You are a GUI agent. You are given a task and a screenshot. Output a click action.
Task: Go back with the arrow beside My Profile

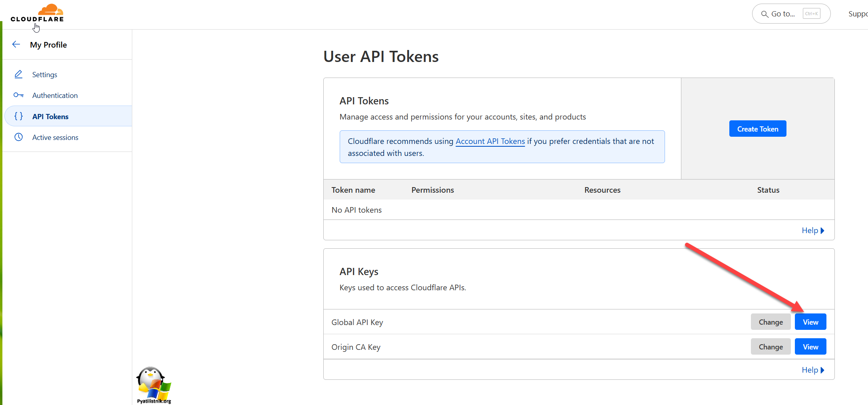pyautogui.click(x=16, y=44)
